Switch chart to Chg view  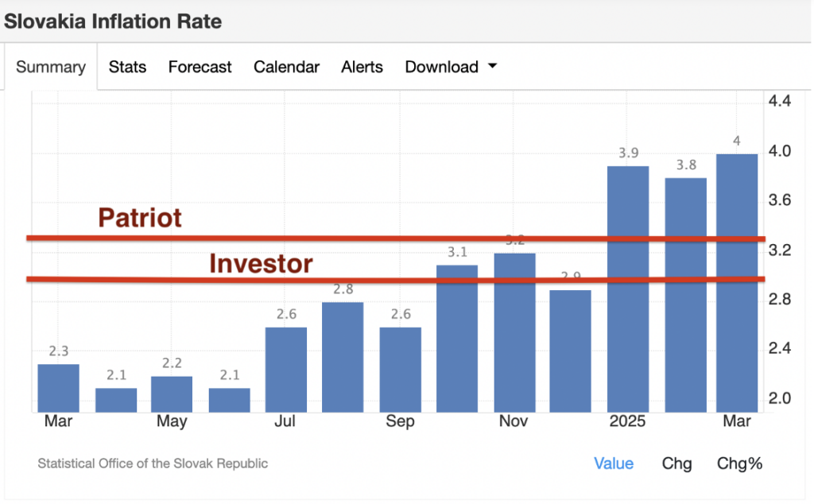coord(676,463)
